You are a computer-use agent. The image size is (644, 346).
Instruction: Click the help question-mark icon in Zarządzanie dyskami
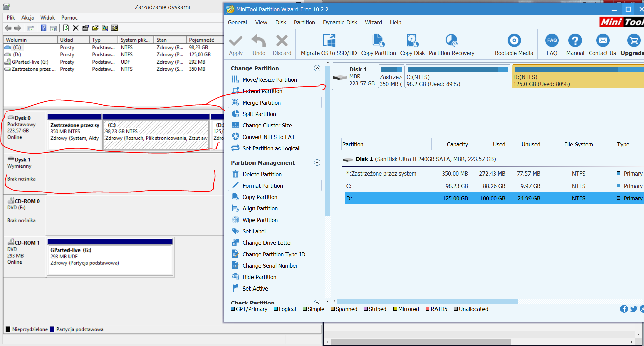pos(44,28)
